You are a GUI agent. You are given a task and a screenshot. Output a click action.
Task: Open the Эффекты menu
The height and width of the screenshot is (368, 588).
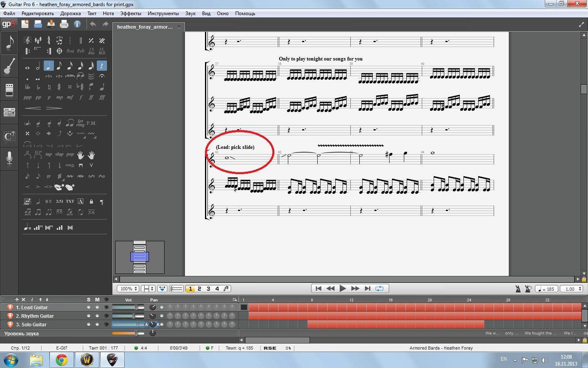131,13
